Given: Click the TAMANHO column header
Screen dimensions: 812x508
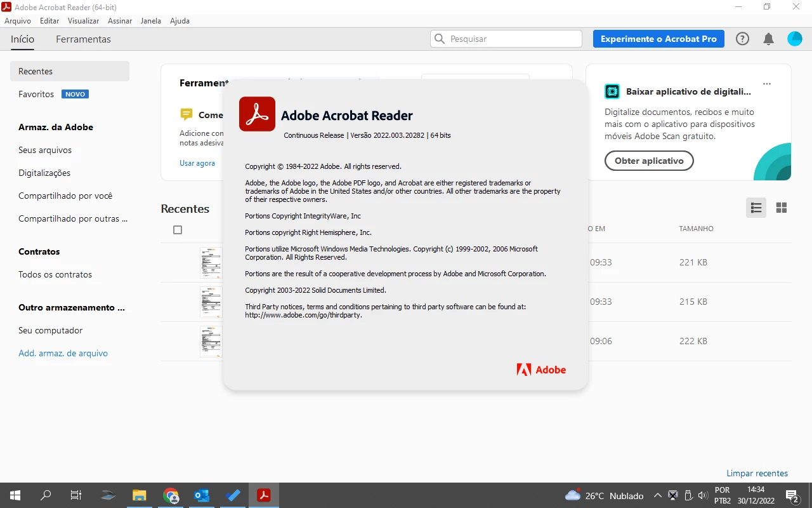Looking at the screenshot, I should (696, 229).
